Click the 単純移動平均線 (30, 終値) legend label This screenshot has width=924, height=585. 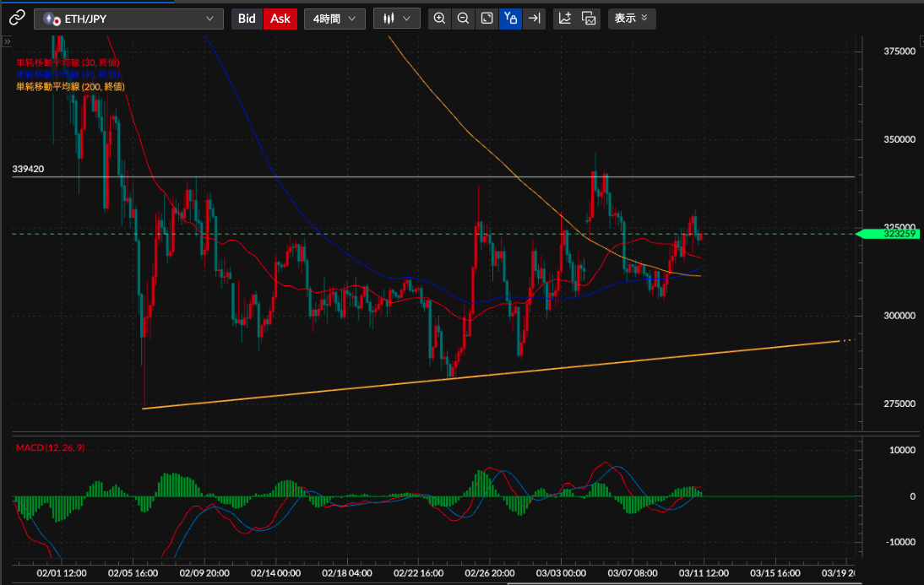click(68, 62)
